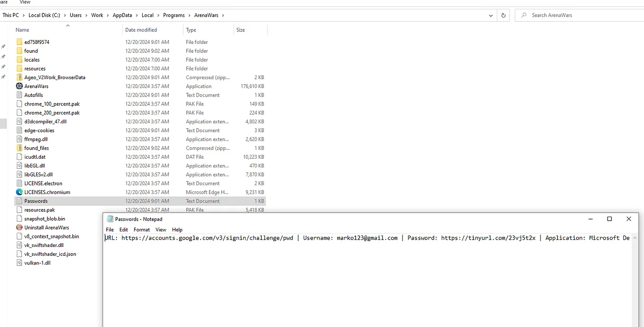Navigate to Users via the breadcrumb
This screenshot has height=327, width=644.
coord(75,15)
